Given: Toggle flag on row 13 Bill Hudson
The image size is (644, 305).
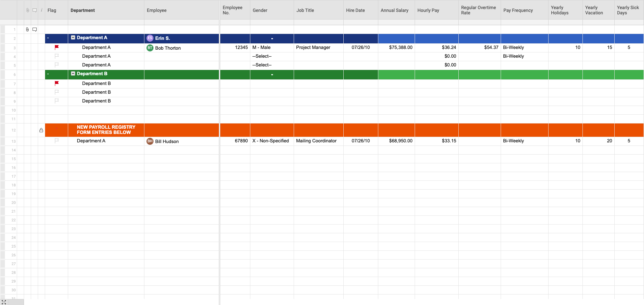Looking at the screenshot, I should 57,141.
